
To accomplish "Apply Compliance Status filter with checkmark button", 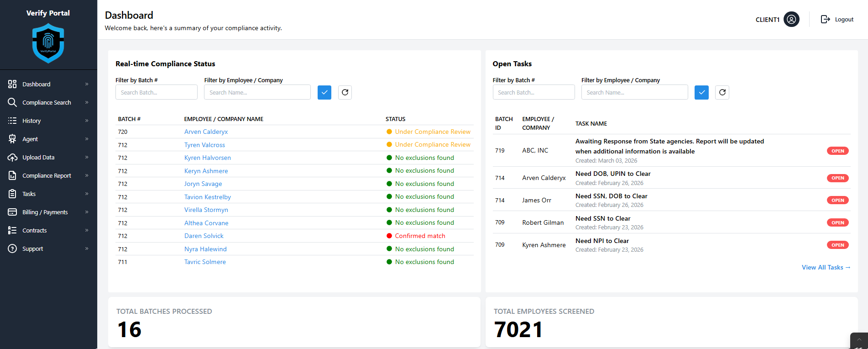I will [x=324, y=92].
